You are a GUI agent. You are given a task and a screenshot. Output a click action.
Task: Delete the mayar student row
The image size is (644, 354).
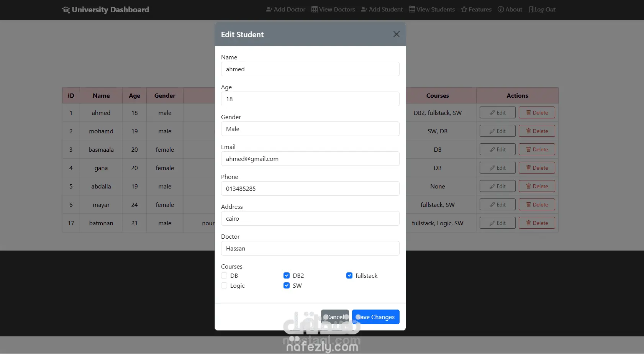537,205
